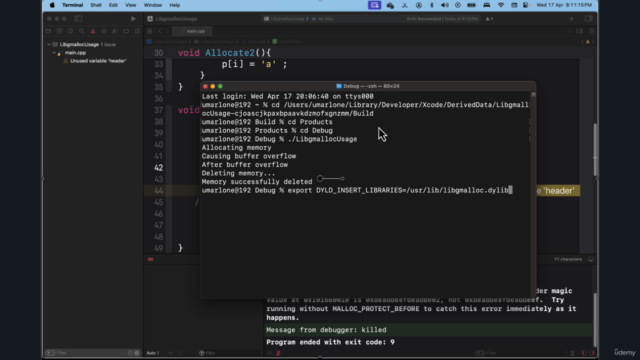Click highlighted screen-sharing icon in menu bar
640x360 pixels.
[374, 5]
